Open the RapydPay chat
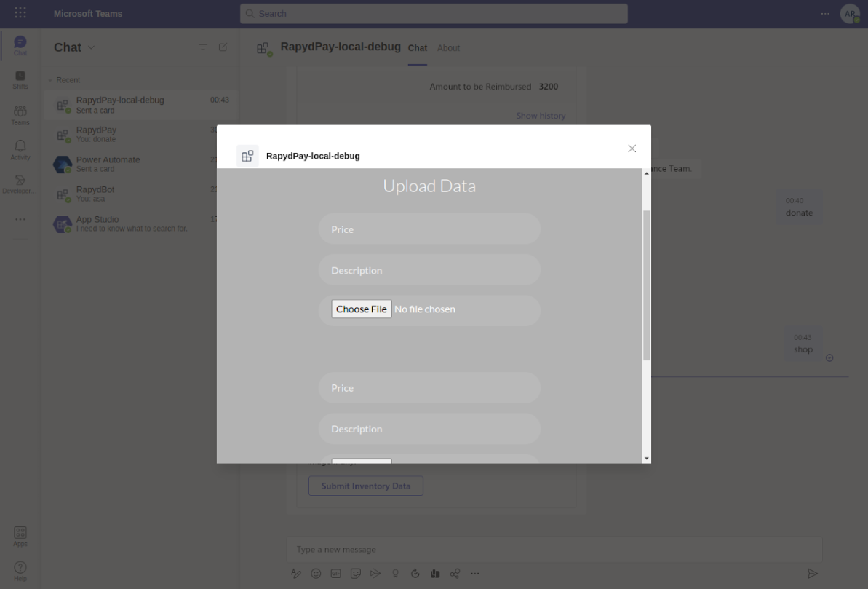Viewport: 868px width, 589px height. click(x=142, y=135)
